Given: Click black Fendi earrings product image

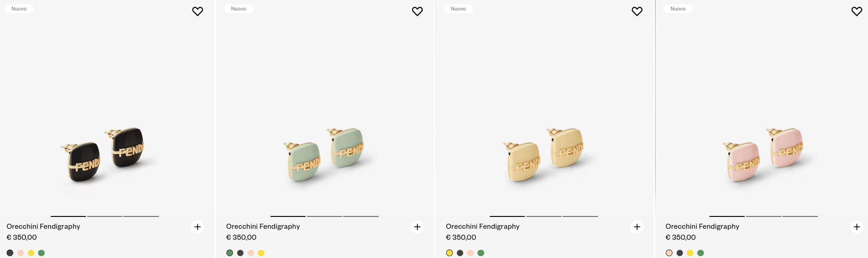Looking at the screenshot, I should pyautogui.click(x=105, y=155).
